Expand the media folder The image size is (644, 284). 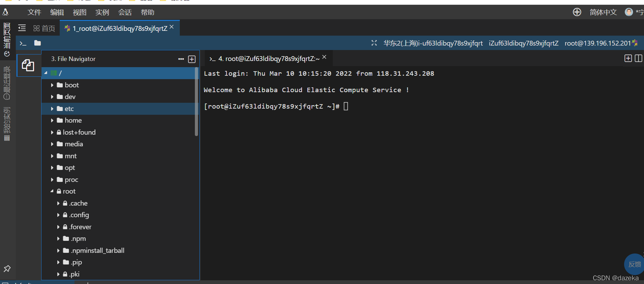[x=52, y=144]
